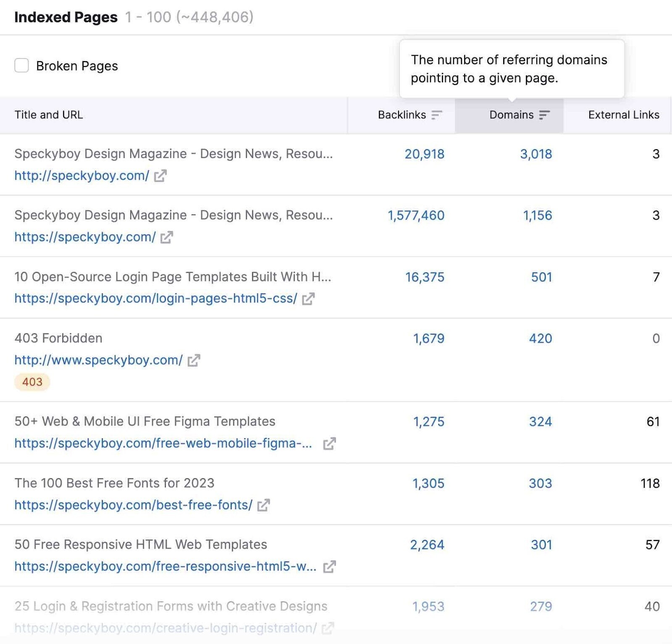The image size is (672, 644).
Task: Open the best-free-fonts URL
Action: (x=134, y=505)
